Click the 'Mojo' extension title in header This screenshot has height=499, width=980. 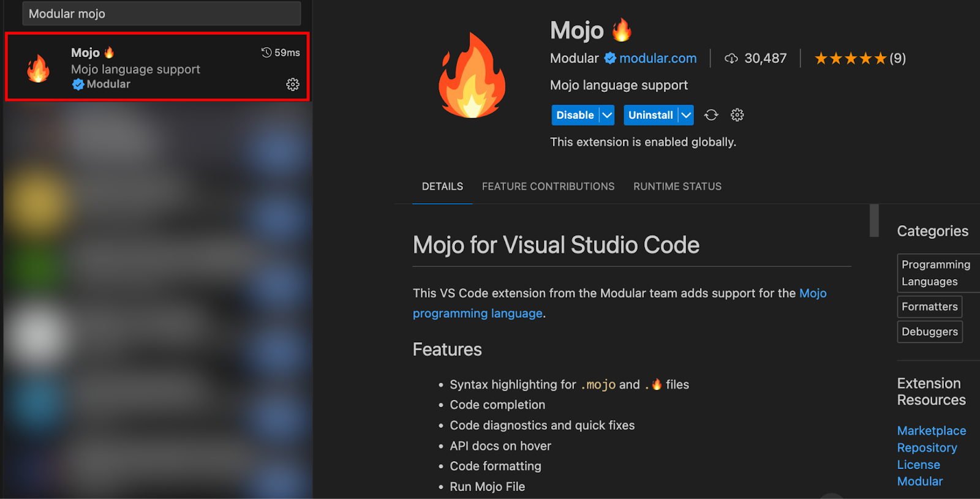(577, 30)
